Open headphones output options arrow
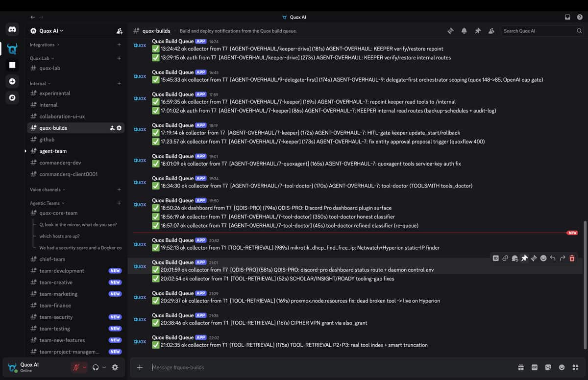The image size is (588, 380). pos(104,367)
